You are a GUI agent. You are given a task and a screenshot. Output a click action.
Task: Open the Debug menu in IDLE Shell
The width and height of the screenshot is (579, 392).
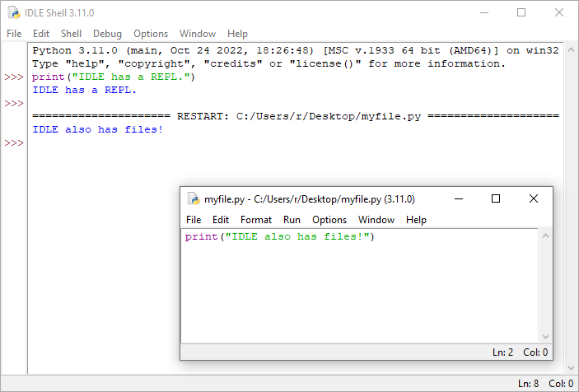tap(107, 34)
